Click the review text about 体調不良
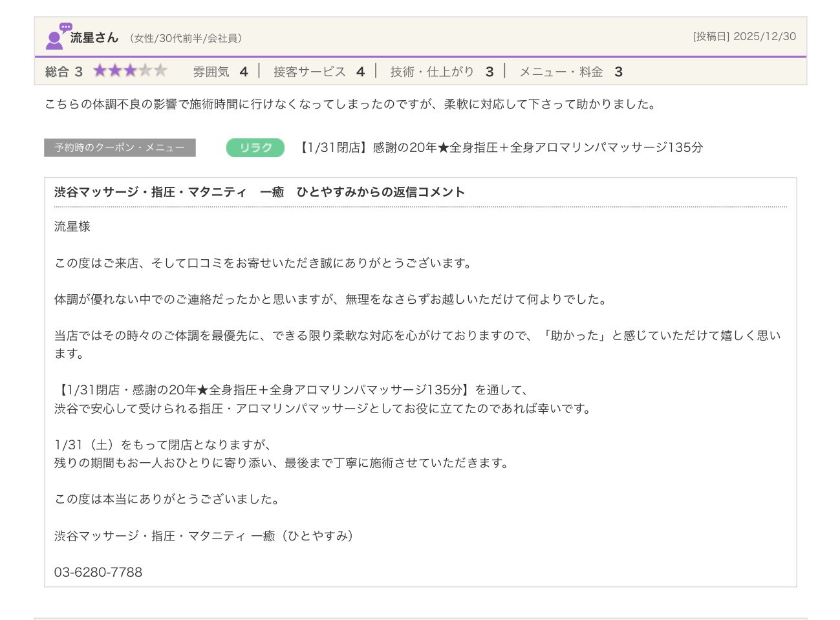This screenshot has width=840, height=620. (x=350, y=104)
